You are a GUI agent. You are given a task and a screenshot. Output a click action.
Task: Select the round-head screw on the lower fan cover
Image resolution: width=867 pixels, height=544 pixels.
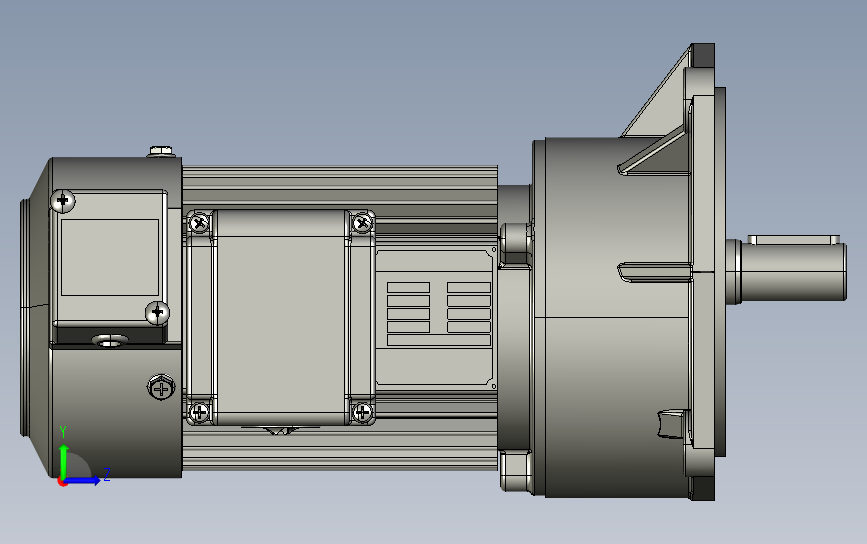(x=161, y=387)
